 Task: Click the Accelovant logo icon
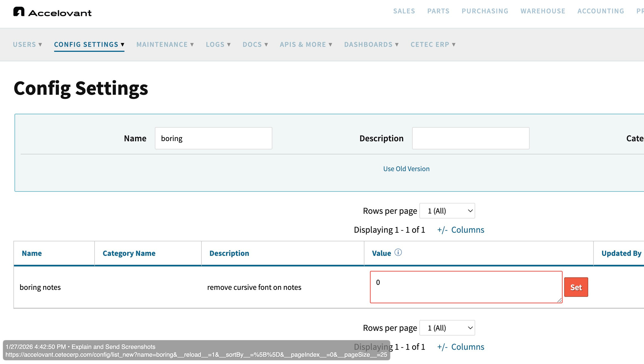tap(19, 12)
